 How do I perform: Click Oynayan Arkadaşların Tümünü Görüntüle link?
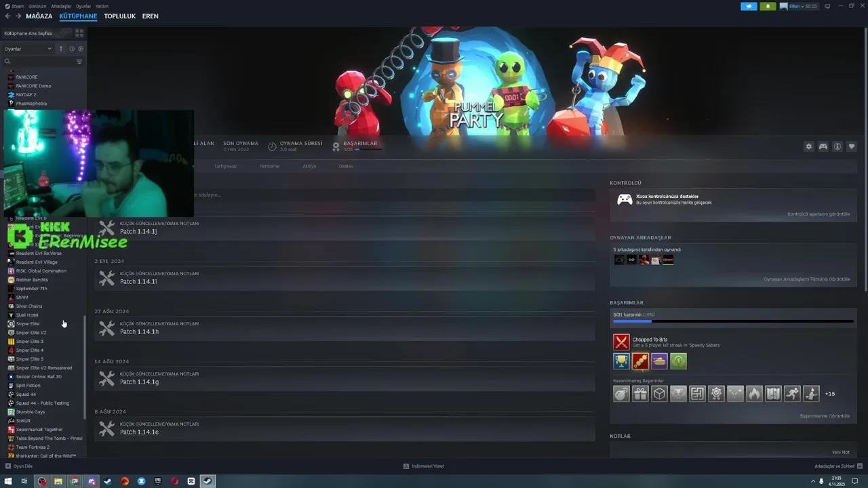click(806, 279)
